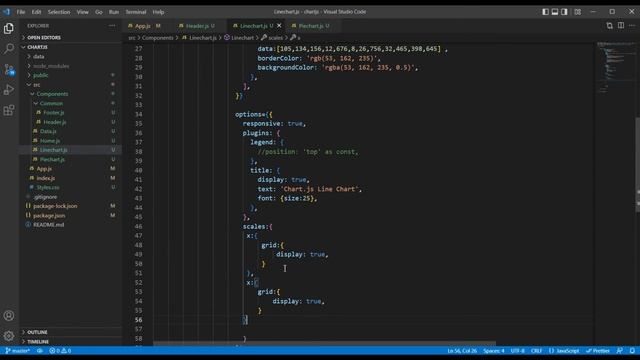Viewport: 640px width, 360px height.
Task: Switch to Header.js editor tab
Action: [199, 26]
